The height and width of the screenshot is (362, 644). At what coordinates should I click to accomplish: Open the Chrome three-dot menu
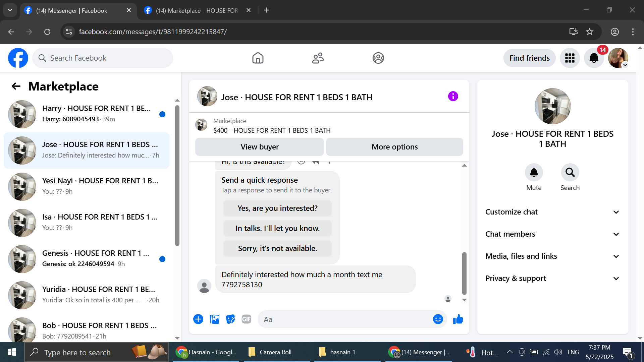[633, 32]
